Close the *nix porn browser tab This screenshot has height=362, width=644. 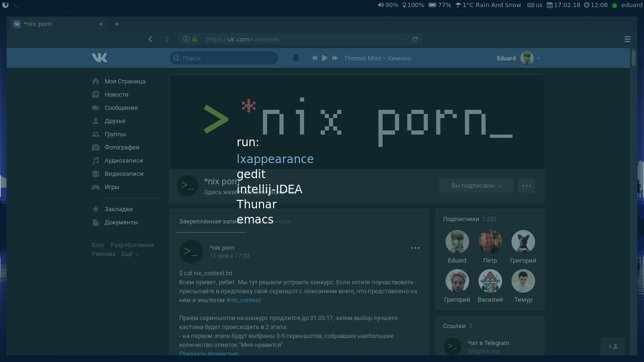tap(101, 24)
